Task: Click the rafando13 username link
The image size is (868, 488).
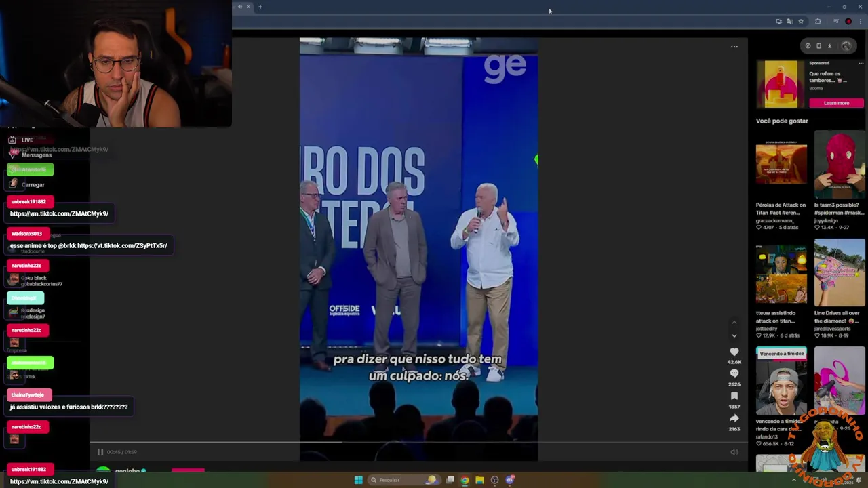Action: [767, 436]
